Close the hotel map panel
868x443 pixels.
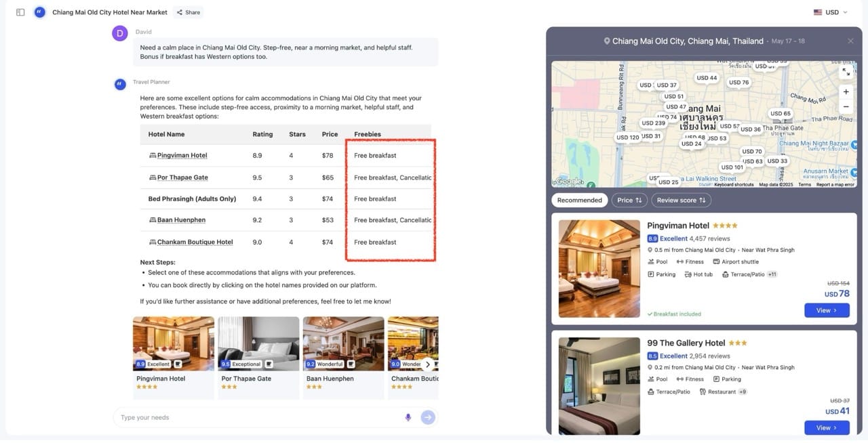click(x=850, y=41)
